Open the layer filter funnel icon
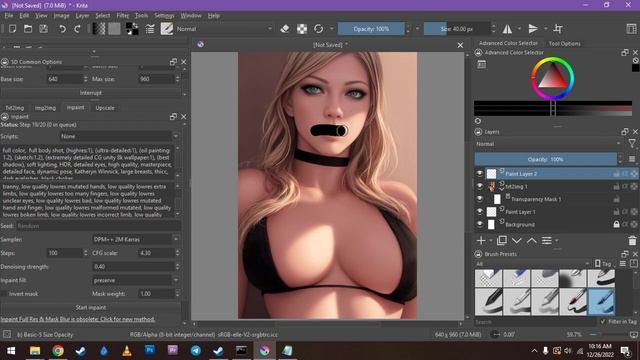 [x=632, y=144]
